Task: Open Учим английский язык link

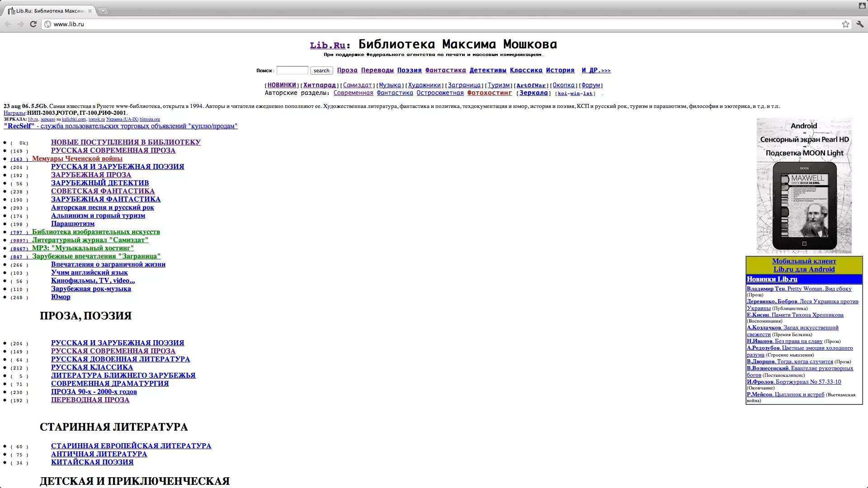Action: click(90, 272)
